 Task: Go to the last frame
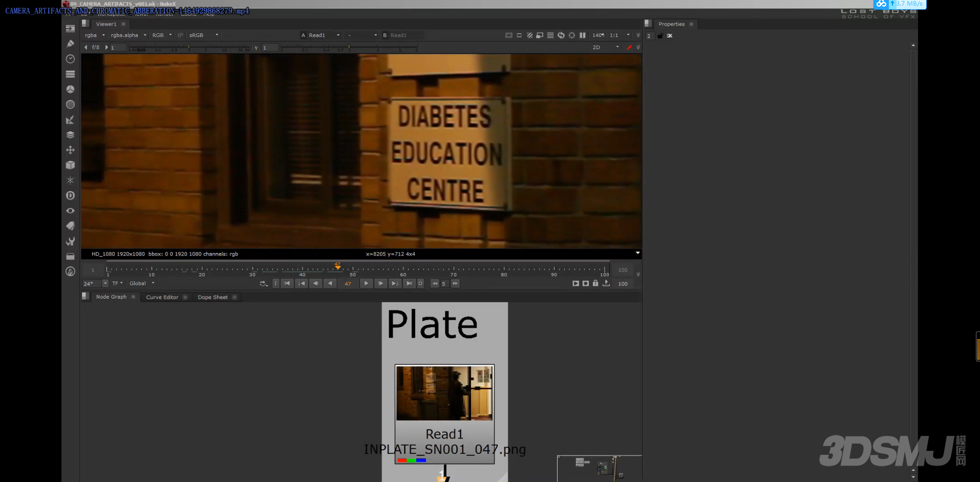click(409, 283)
